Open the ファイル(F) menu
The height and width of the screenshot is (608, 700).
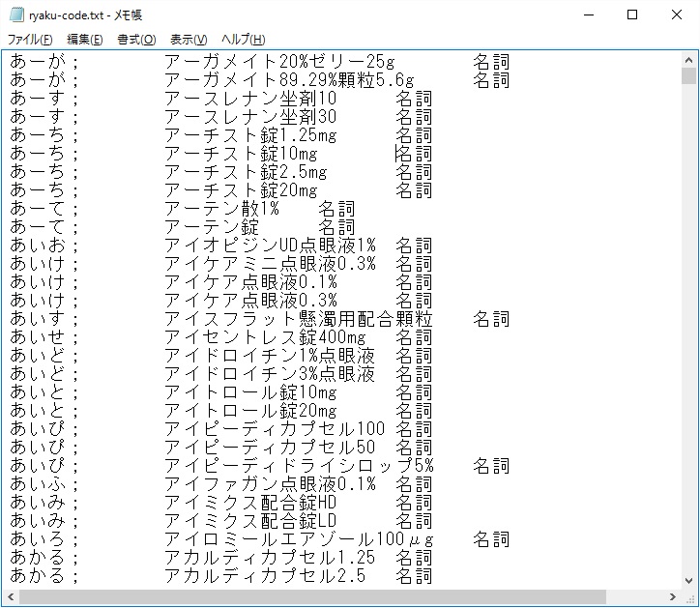[30, 40]
